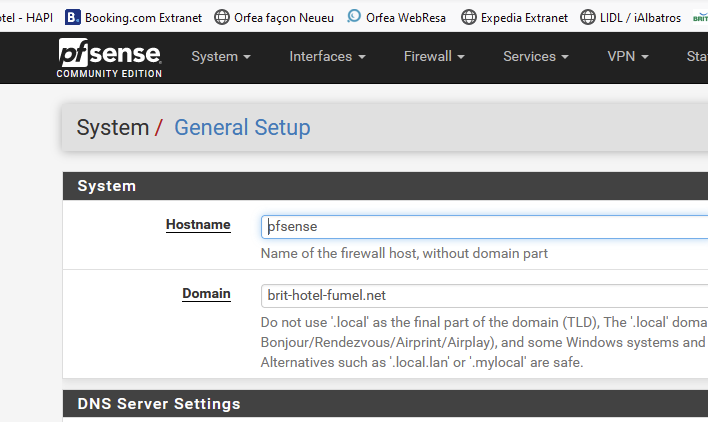Click the System section header
The width and height of the screenshot is (708, 422).
[x=385, y=186]
